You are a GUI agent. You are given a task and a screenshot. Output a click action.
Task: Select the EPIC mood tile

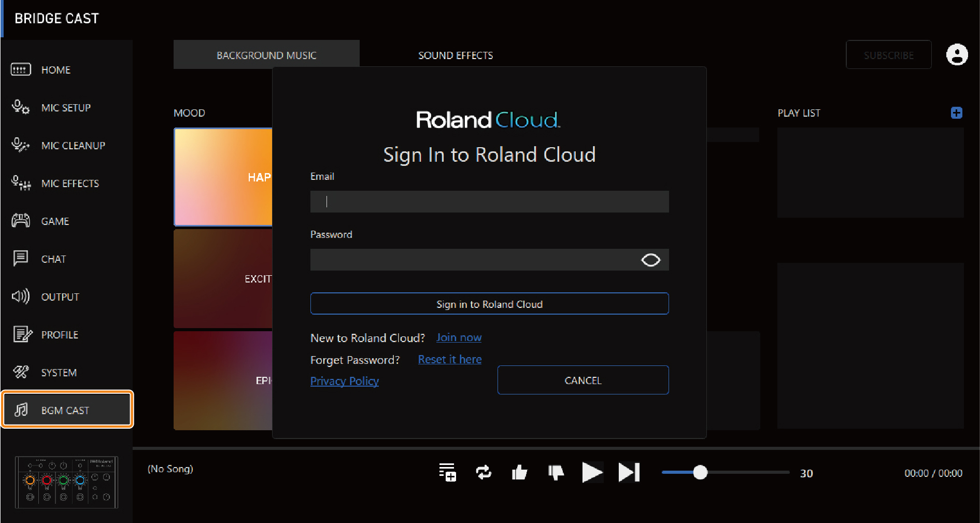223,380
